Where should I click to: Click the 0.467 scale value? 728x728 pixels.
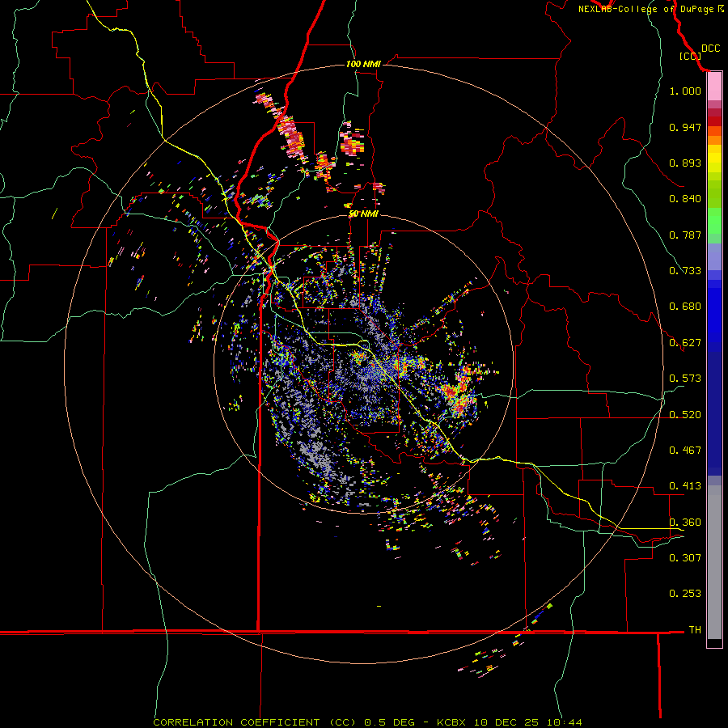(685, 451)
